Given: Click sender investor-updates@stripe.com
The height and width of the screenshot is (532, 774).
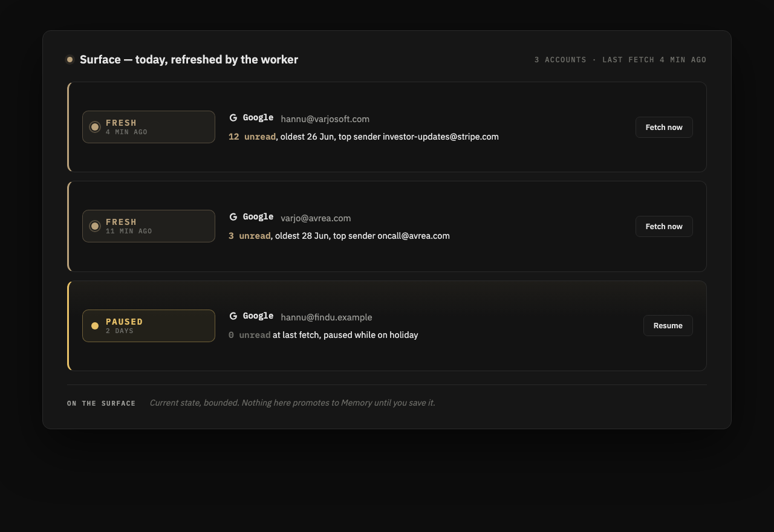Looking at the screenshot, I should [x=441, y=137].
